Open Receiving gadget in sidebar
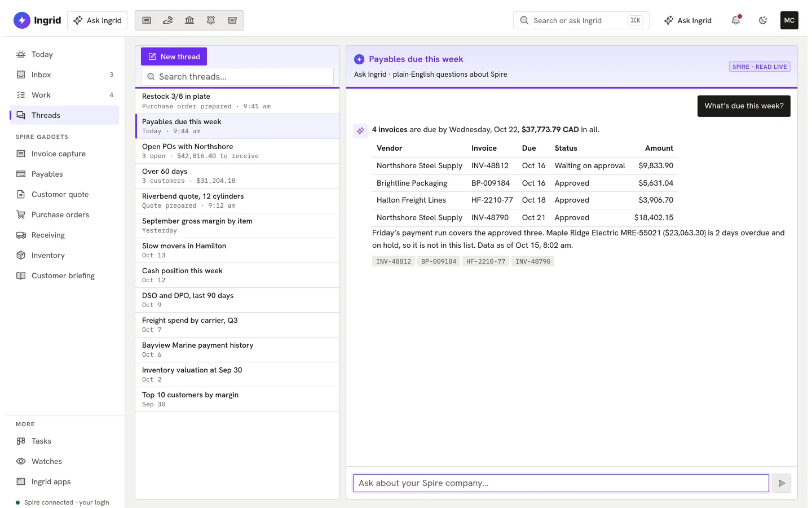This screenshot has width=812, height=508. 64,235
